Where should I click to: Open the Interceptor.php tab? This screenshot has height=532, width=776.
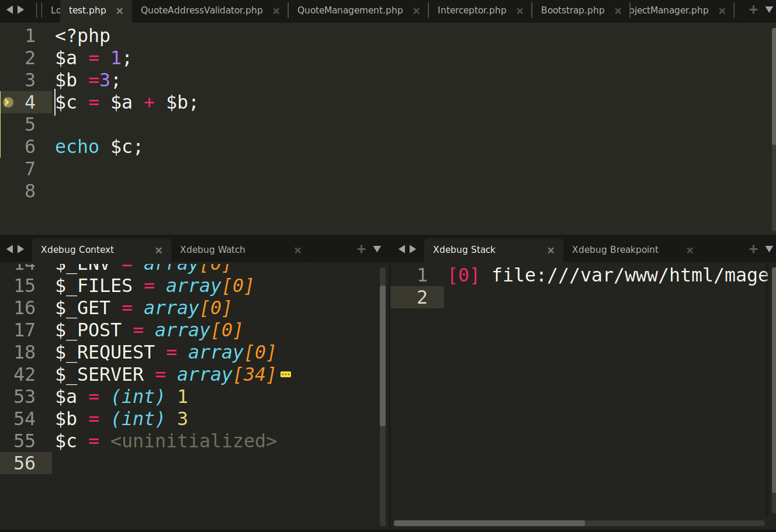(472, 11)
